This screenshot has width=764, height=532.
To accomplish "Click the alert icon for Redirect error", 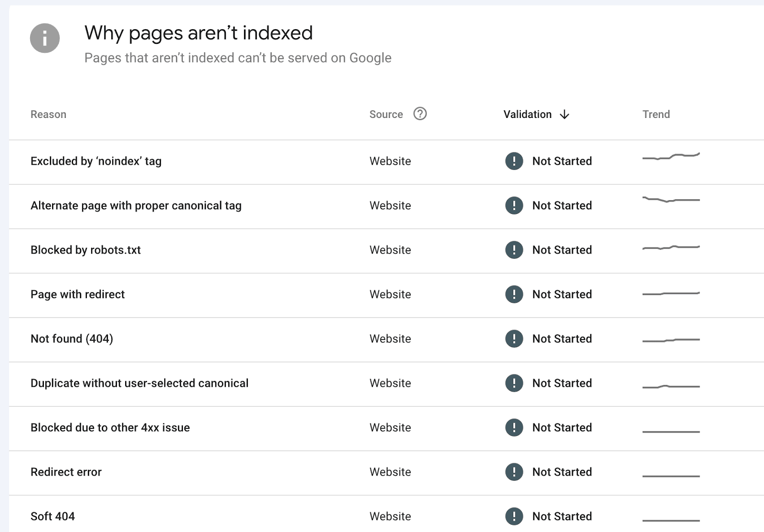I will (513, 472).
